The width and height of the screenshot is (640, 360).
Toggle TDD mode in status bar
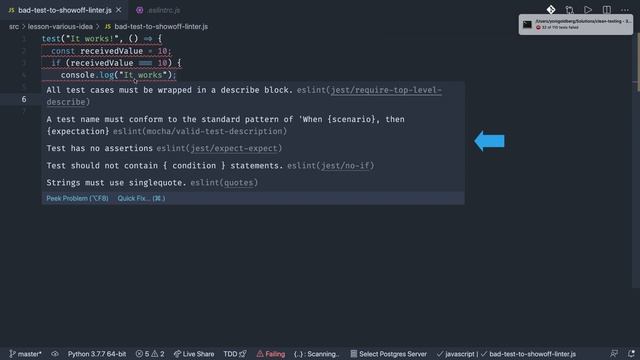point(235,354)
